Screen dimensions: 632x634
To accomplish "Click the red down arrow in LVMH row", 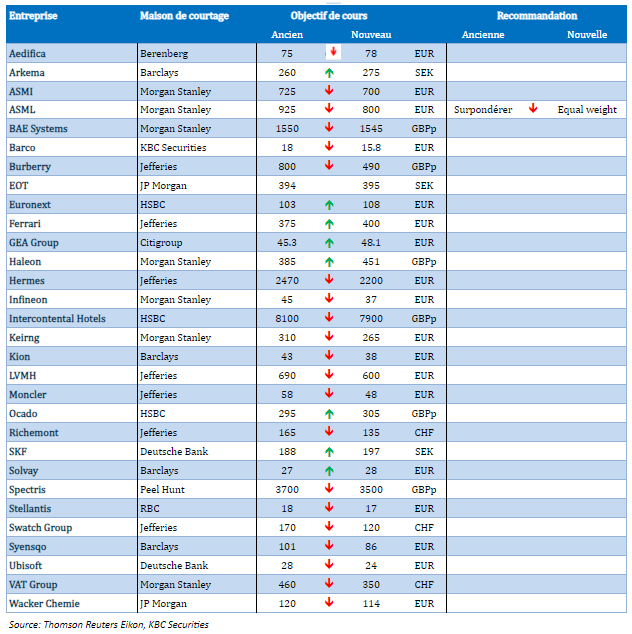I will click(329, 375).
